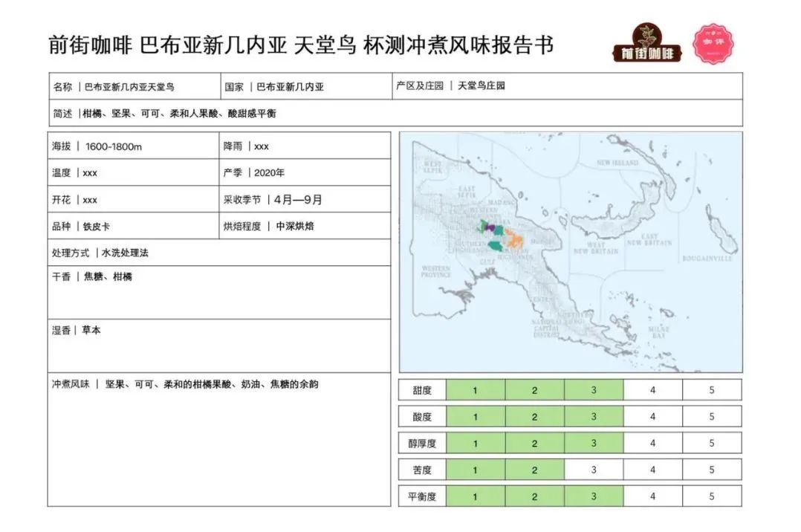Click WESTERN PROVINCE label on map

[x=435, y=271]
